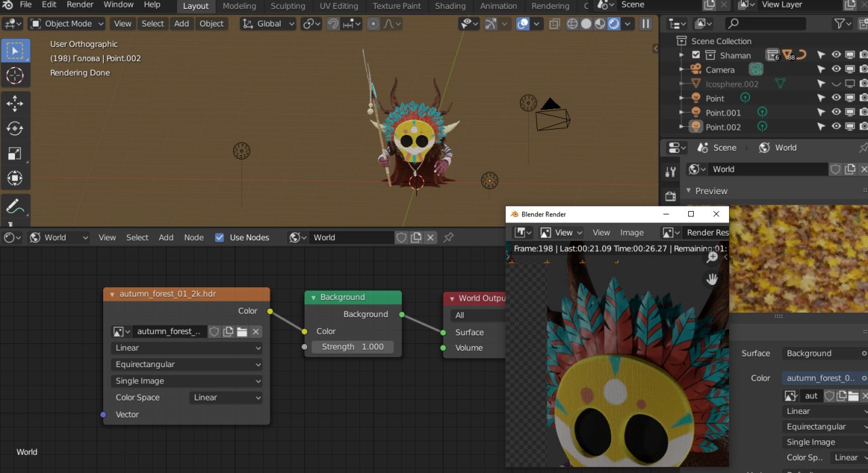Pick the Transform tool
The height and width of the screenshot is (473, 868).
tap(15, 178)
